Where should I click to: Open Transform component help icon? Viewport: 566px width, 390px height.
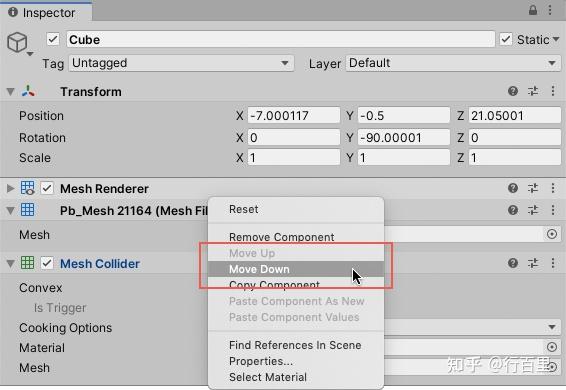pos(513,91)
